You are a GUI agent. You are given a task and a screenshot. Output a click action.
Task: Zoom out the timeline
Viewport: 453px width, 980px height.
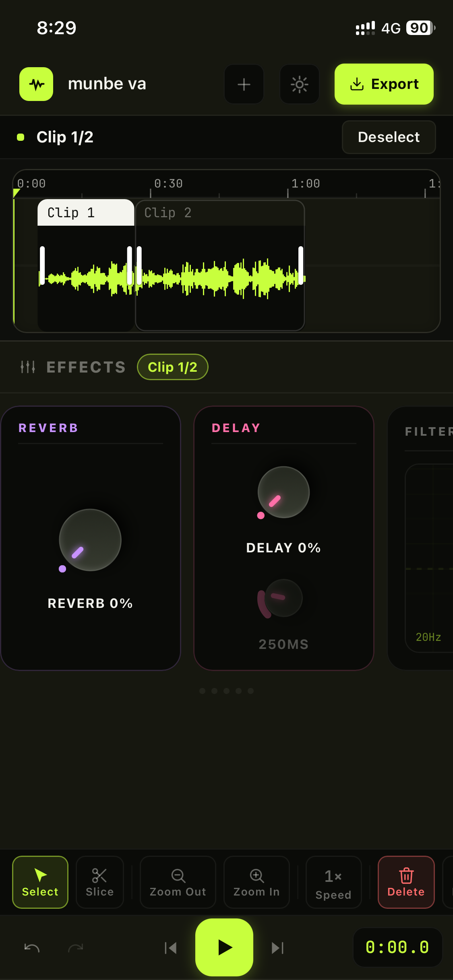click(x=178, y=882)
